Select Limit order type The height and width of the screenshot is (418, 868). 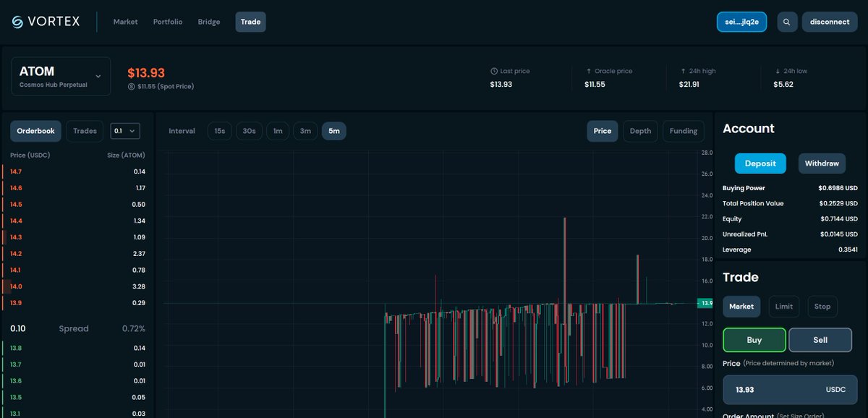coord(784,306)
